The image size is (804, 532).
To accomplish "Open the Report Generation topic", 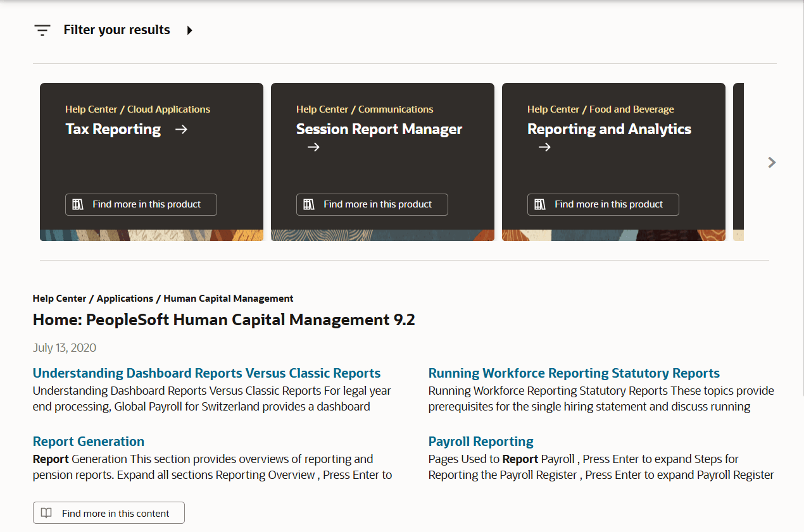I will pos(88,441).
